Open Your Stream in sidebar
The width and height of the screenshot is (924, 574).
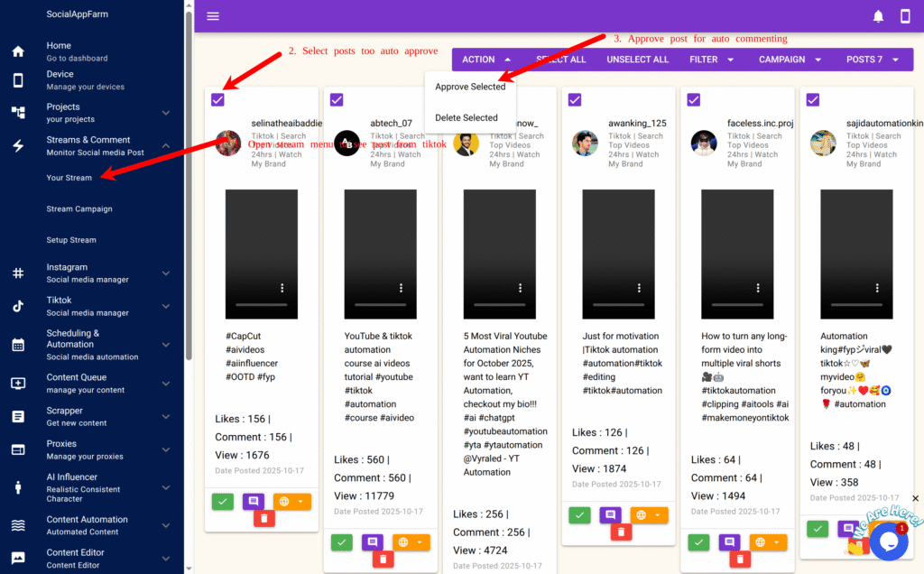(x=69, y=178)
